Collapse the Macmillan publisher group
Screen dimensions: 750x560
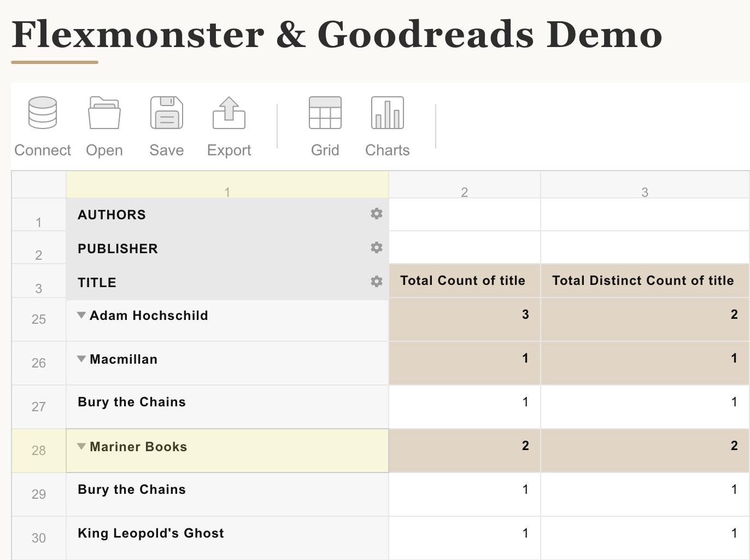click(x=81, y=359)
